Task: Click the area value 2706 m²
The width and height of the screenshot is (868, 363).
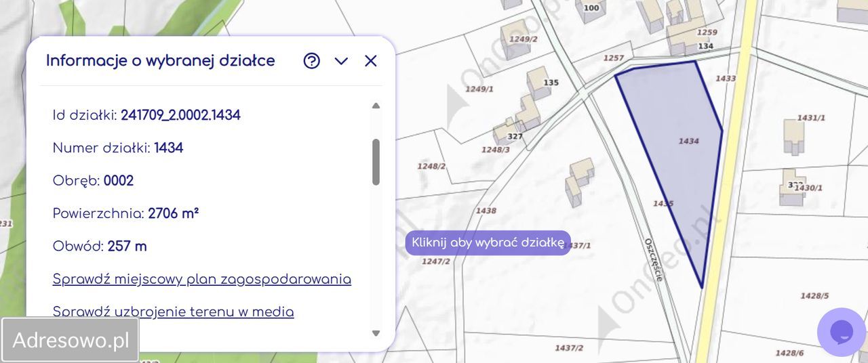Action: 173,213
